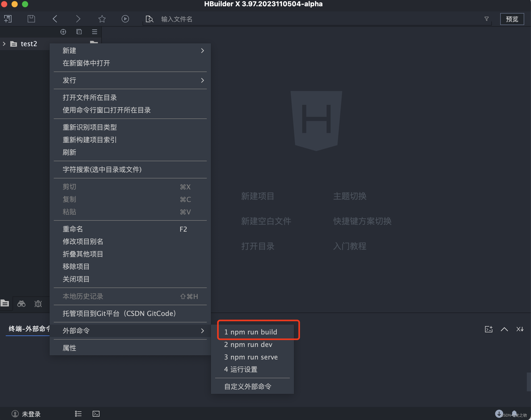Viewport: 531px width, 420px height.
Task: Select 托管项目到Git平台 menu item
Action: [x=130, y=314]
